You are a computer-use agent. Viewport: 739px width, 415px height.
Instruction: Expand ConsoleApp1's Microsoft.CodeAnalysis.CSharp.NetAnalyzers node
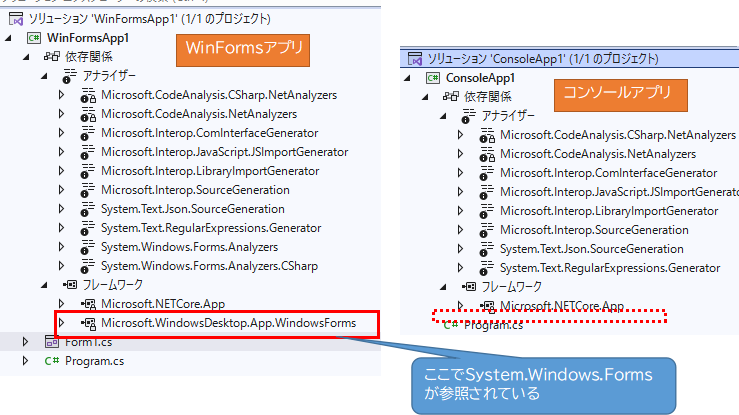pos(460,135)
